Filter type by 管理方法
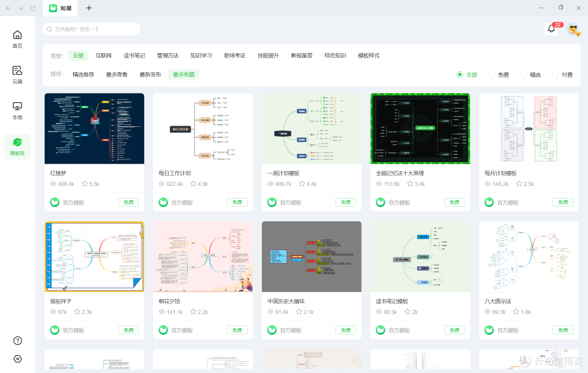Image resolution: width=588 pixels, height=373 pixels. (168, 55)
